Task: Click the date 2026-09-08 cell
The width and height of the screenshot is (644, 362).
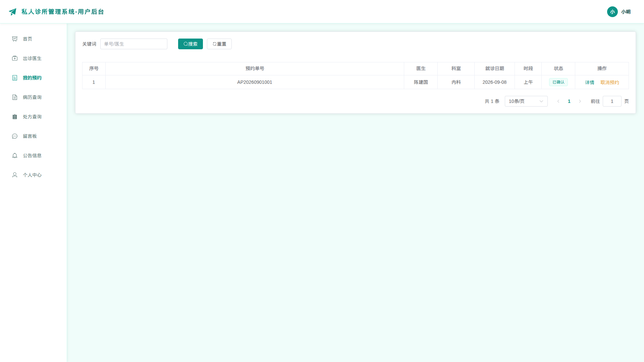Action: pos(495,82)
